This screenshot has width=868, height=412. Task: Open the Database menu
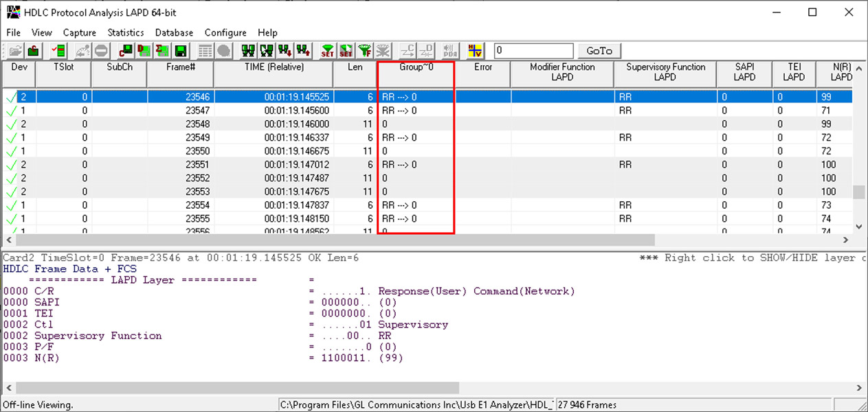click(175, 32)
